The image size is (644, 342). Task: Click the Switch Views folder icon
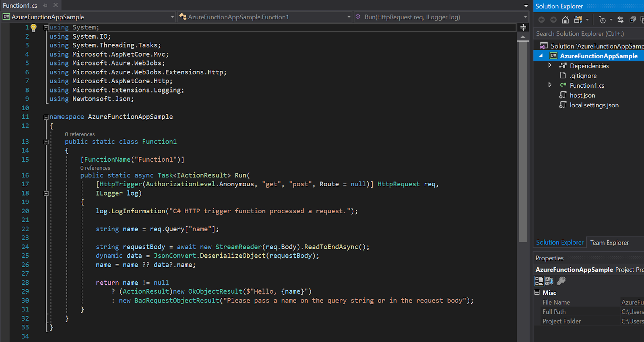(578, 20)
